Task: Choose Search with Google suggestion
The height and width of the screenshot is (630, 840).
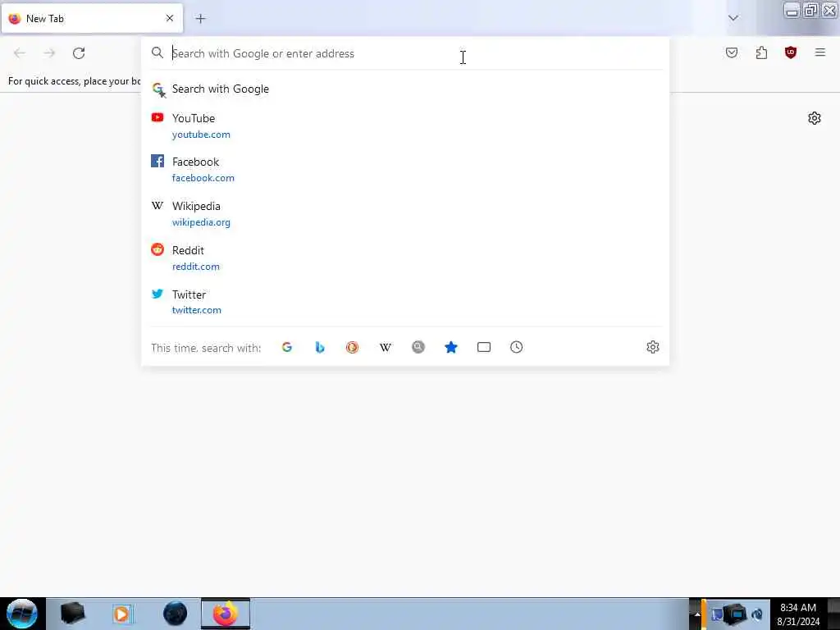Action: coord(405,89)
